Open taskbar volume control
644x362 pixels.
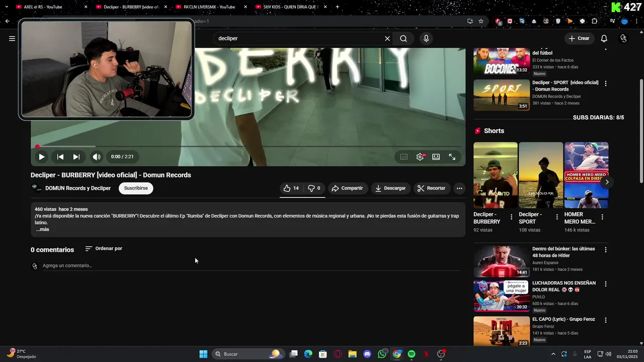pyautogui.click(x=609, y=354)
